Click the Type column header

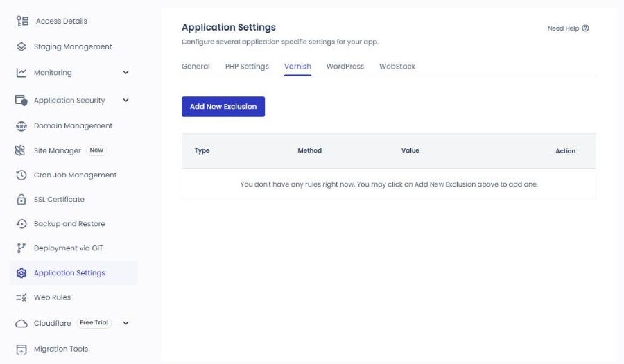coord(202,150)
